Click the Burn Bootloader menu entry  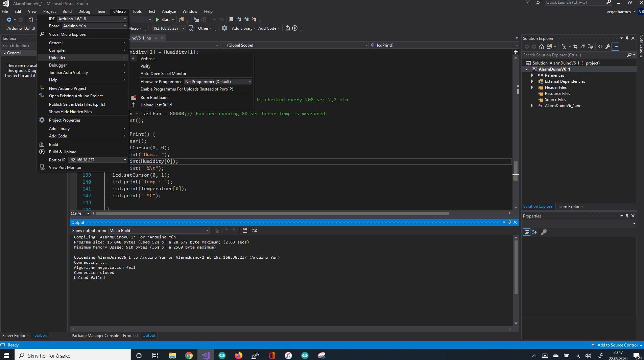155,98
